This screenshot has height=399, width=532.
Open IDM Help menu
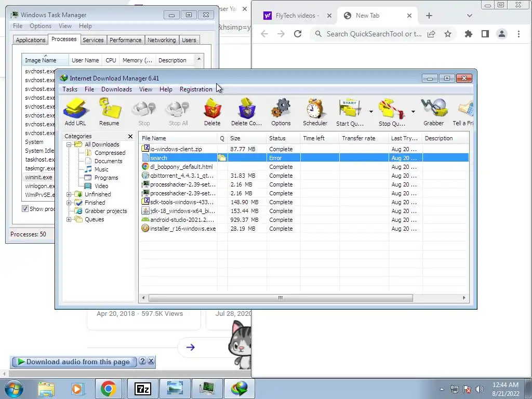166,89
